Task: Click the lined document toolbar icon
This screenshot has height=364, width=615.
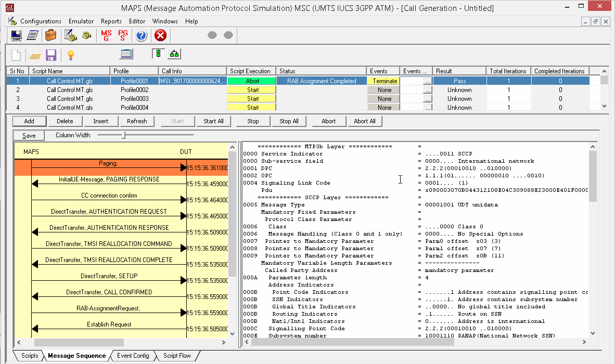Action: click(33, 36)
